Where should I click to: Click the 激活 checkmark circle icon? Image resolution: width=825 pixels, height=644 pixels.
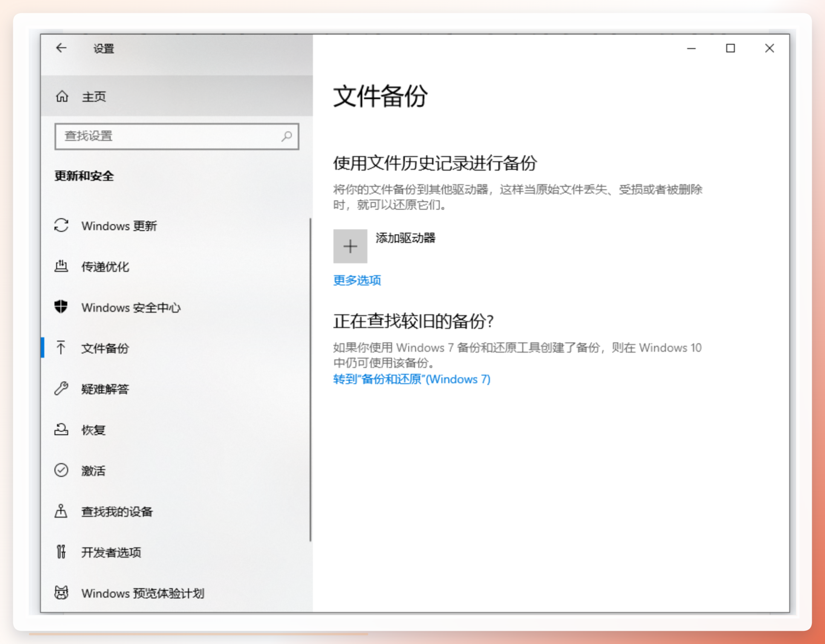[x=61, y=470]
